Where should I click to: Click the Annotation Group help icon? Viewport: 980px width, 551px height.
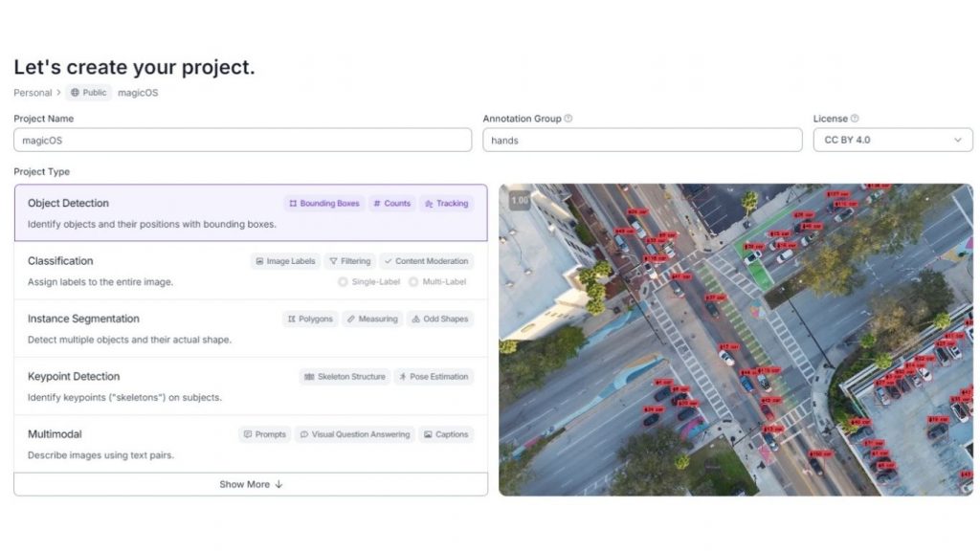568,119
